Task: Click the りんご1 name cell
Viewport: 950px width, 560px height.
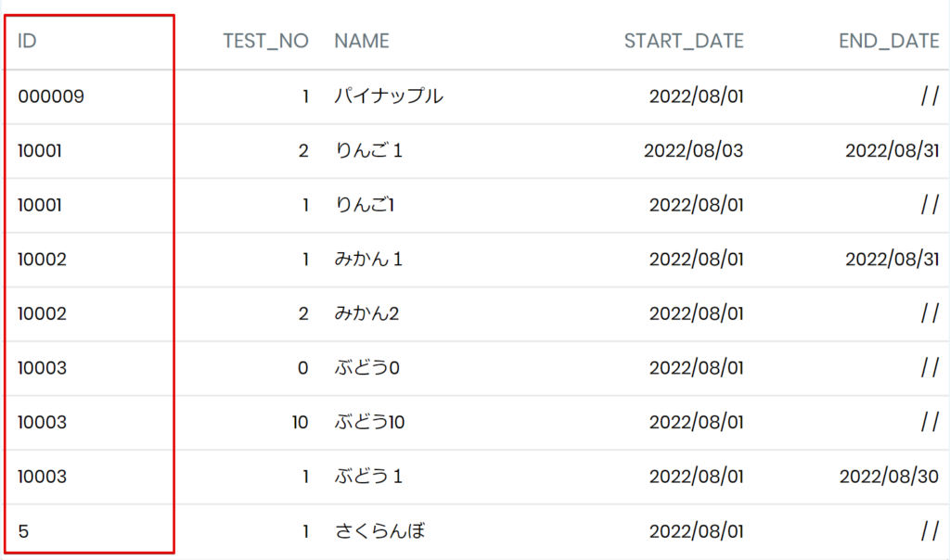Action: point(364,205)
